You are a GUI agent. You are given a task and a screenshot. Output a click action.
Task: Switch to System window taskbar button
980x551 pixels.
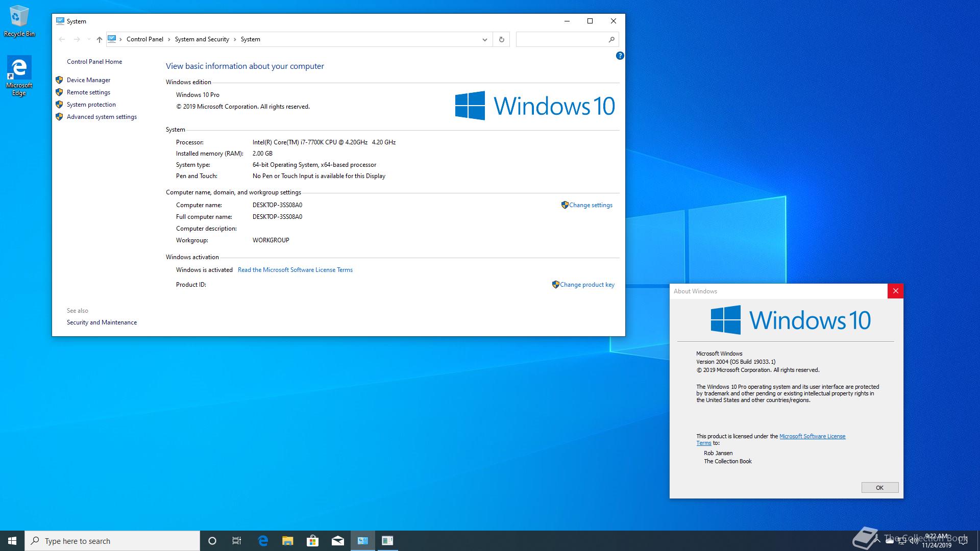click(362, 541)
